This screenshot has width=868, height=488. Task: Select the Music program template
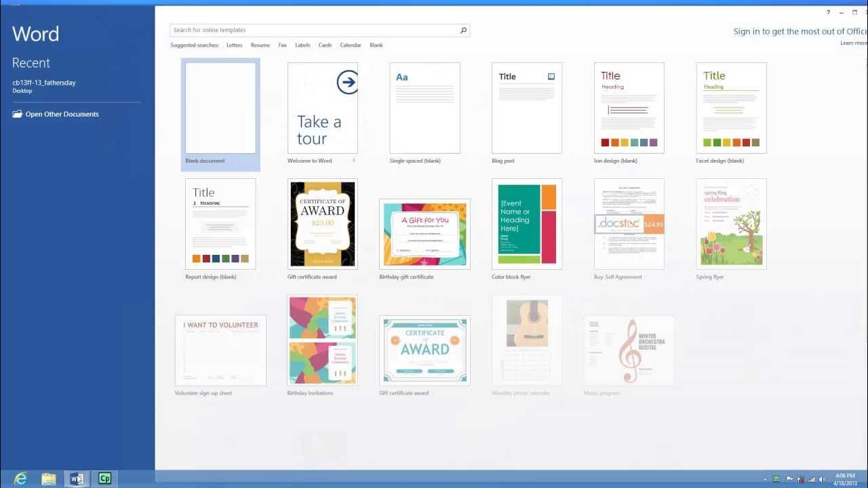629,355
